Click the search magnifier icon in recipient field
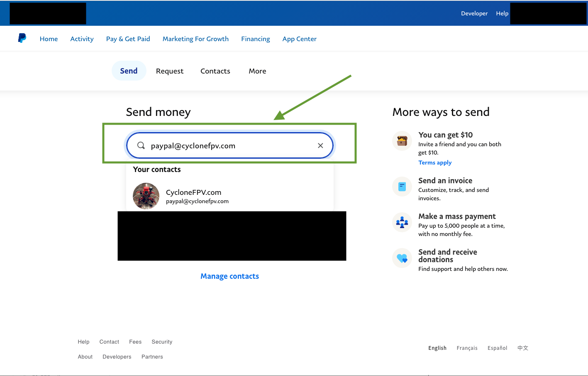 [141, 145]
